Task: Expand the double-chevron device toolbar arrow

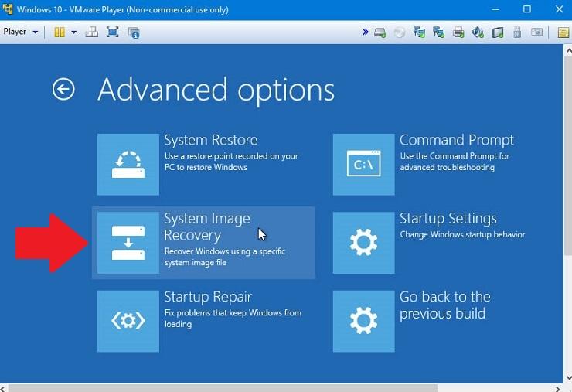Action: pos(366,32)
